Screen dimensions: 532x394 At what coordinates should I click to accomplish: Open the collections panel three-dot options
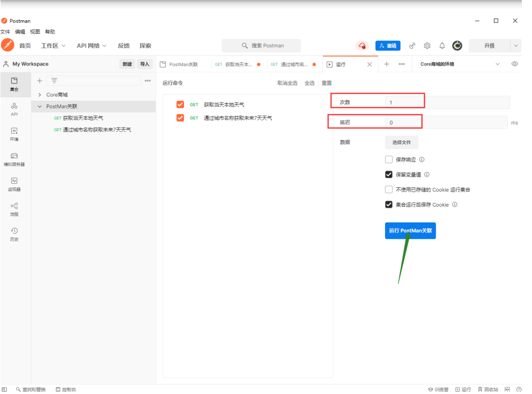(147, 81)
